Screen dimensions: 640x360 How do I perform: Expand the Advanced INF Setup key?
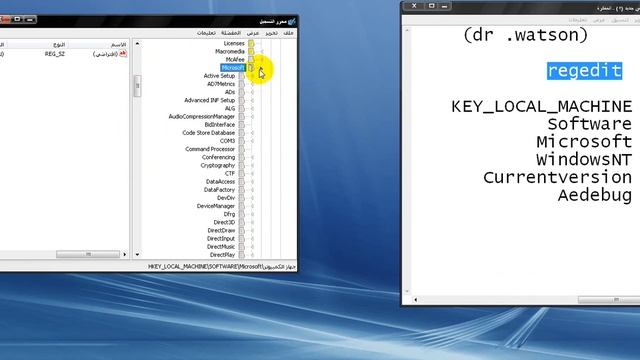click(x=252, y=100)
